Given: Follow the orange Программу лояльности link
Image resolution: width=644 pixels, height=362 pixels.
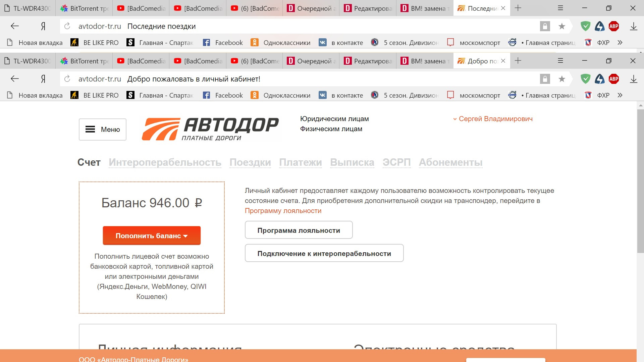Looking at the screenshot, I should (x=283, y=211).
